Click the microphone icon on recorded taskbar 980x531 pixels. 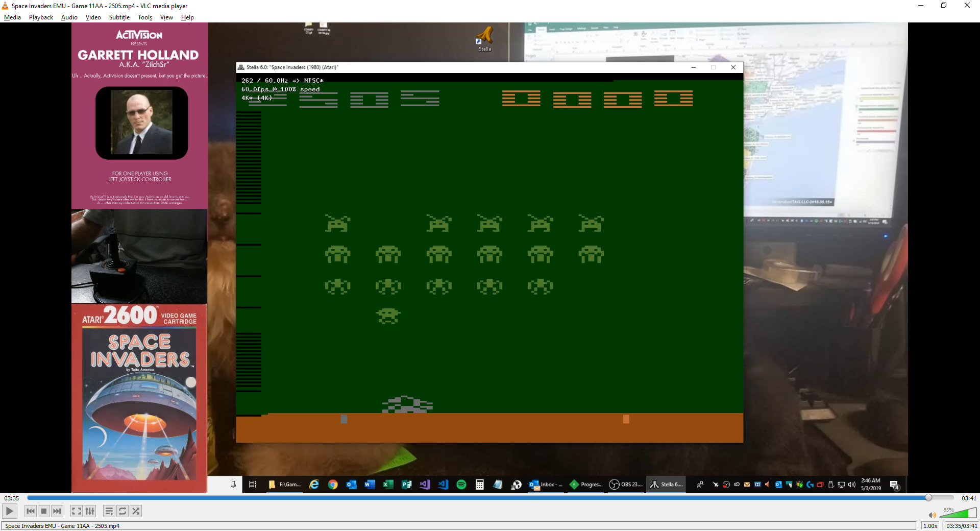(x=233, y=485)
